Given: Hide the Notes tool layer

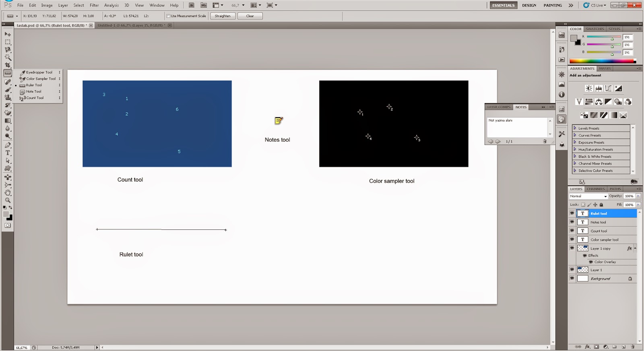Looking at the screenshot, I should point(572,222).
